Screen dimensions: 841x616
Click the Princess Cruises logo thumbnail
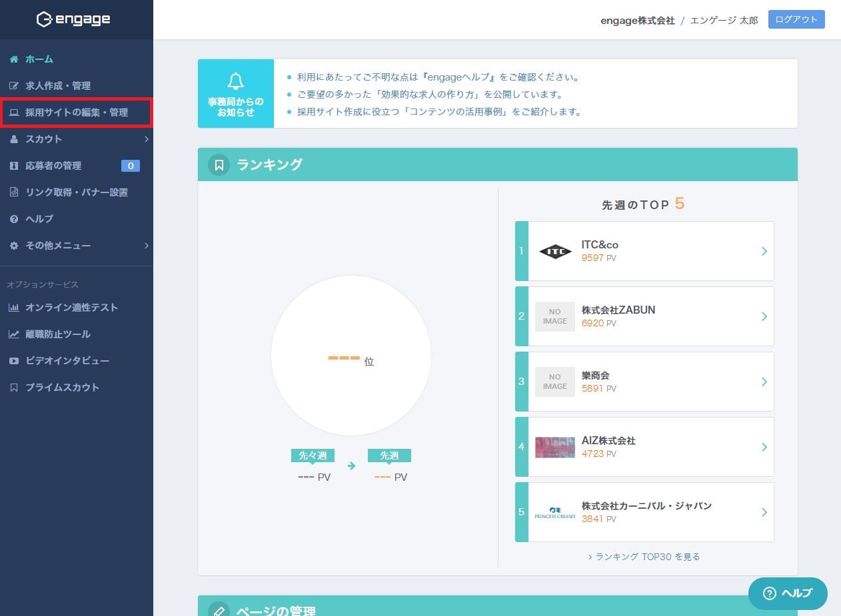555,512
